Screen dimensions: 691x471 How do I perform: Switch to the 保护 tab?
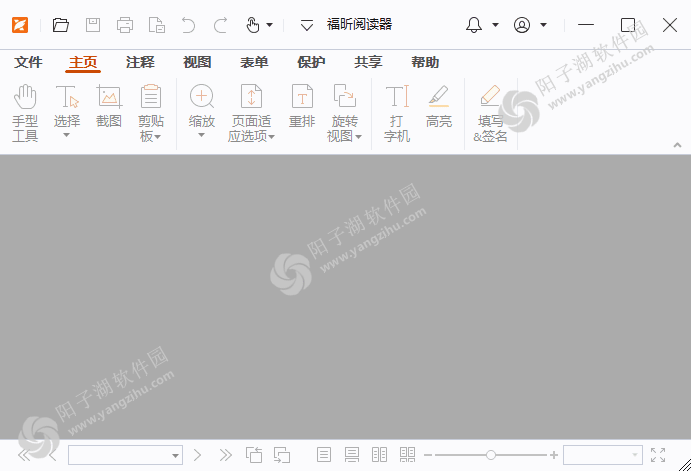311,62
